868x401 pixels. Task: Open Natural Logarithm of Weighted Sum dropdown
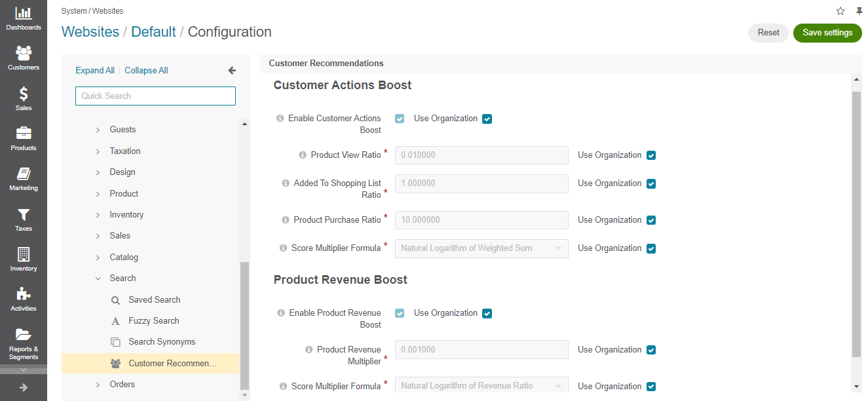coord(481,248)
